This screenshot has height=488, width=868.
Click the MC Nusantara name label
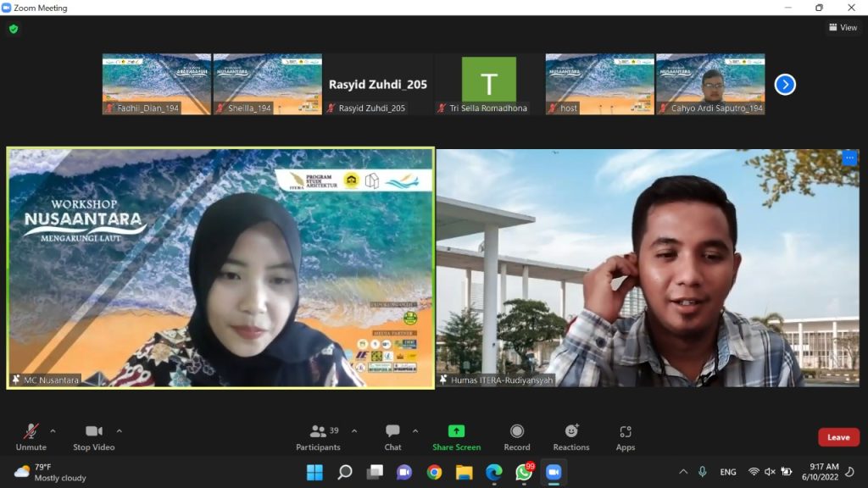[x=51, y=380]
